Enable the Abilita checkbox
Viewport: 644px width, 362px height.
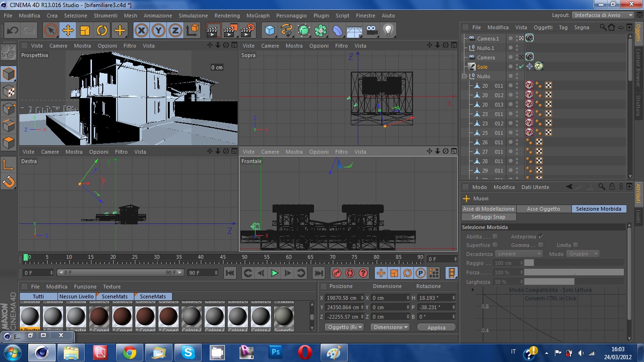point(495,237)
